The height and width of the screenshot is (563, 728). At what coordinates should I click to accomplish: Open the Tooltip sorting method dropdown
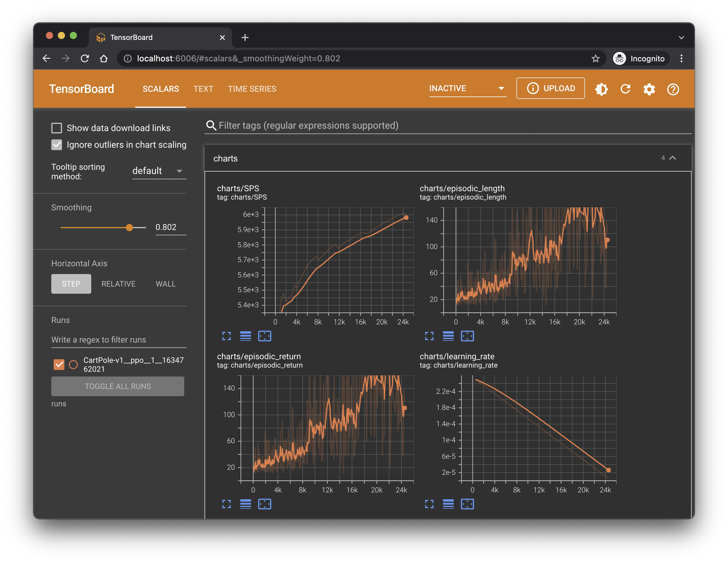159,171
